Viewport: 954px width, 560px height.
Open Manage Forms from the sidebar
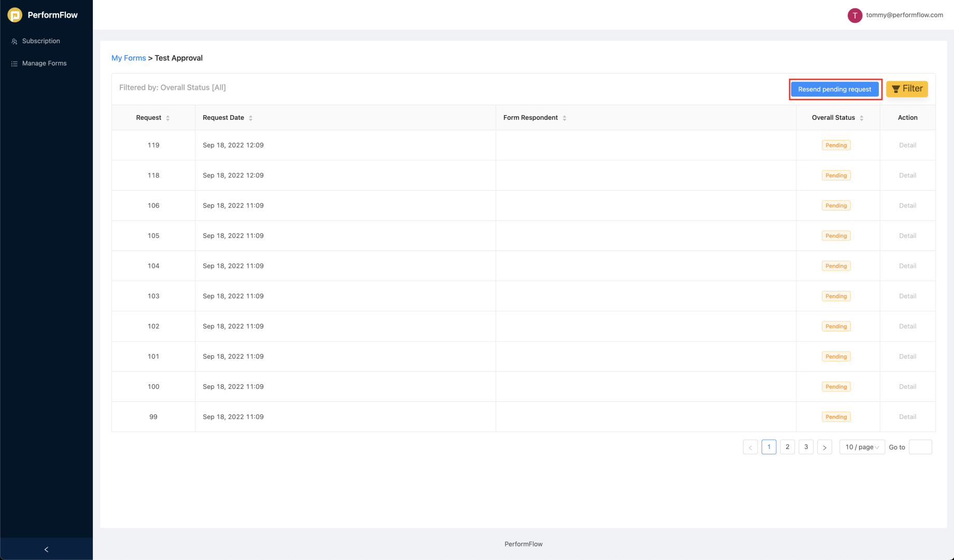44,63
